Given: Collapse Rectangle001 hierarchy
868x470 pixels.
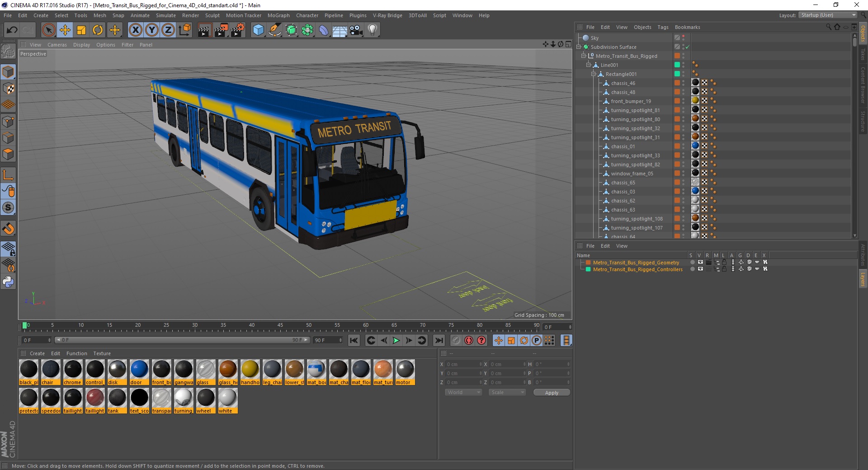Looking at the screenshot, I should [x=594, y=74].
